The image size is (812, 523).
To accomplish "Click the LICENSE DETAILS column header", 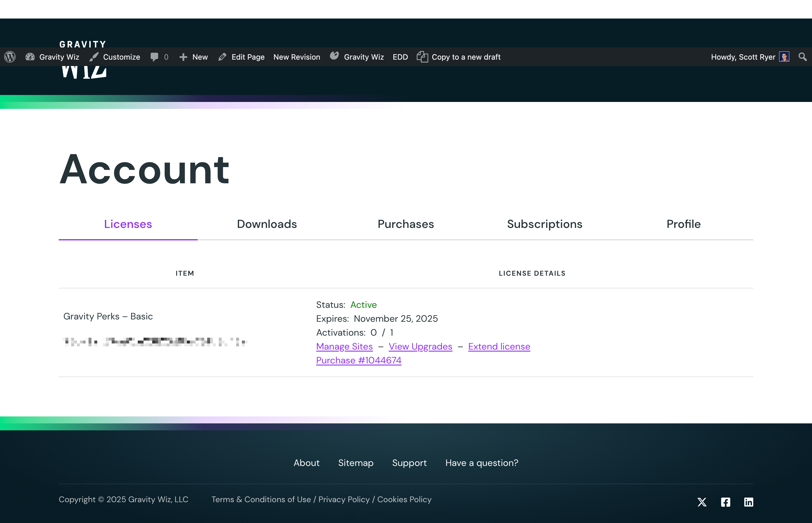I will (x=532, y=273).
